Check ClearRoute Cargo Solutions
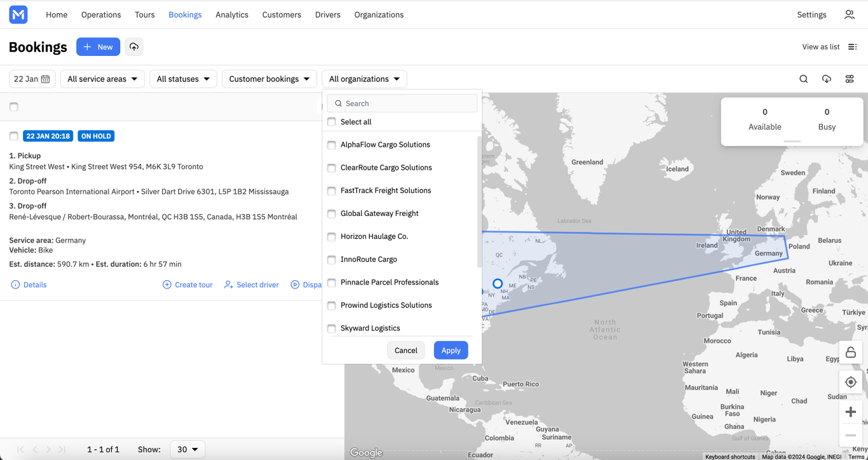 332,168
